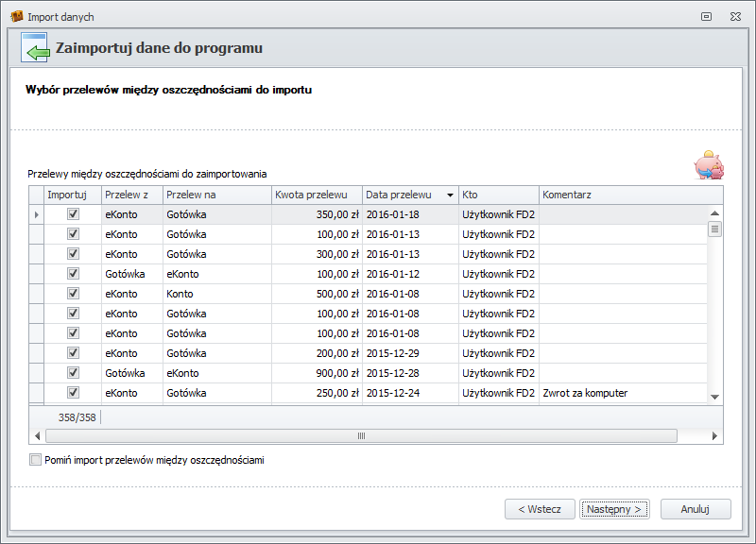Uncheck import for the 'Zwrot za komputer' row
Image resolution: width=756 pixels, height=544 pixels.
click(x=73, y=393)
